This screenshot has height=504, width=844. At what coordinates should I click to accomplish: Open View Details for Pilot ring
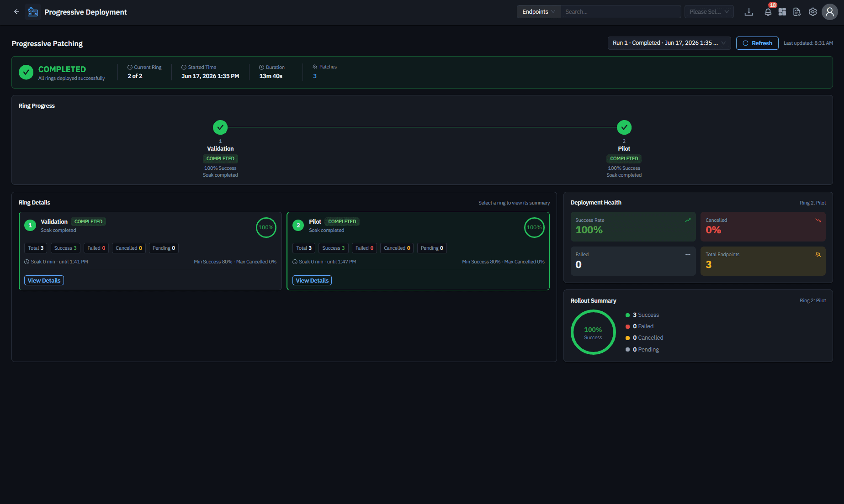312,280
